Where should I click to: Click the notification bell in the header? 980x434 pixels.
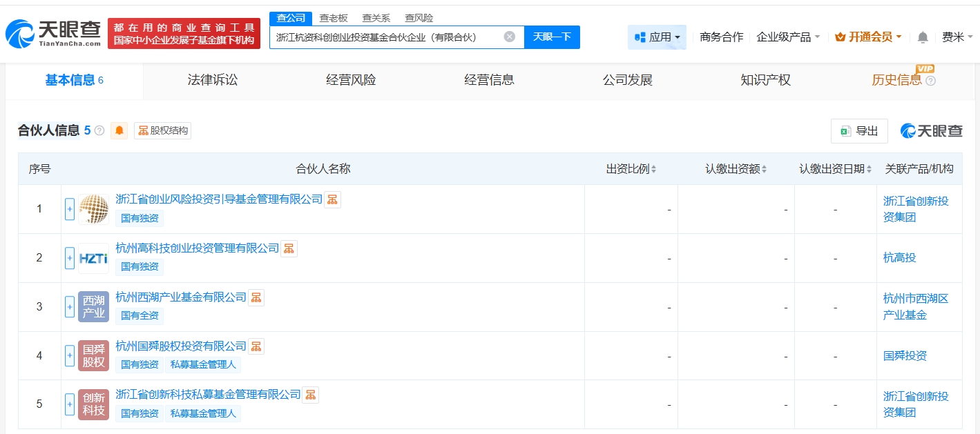923,37
